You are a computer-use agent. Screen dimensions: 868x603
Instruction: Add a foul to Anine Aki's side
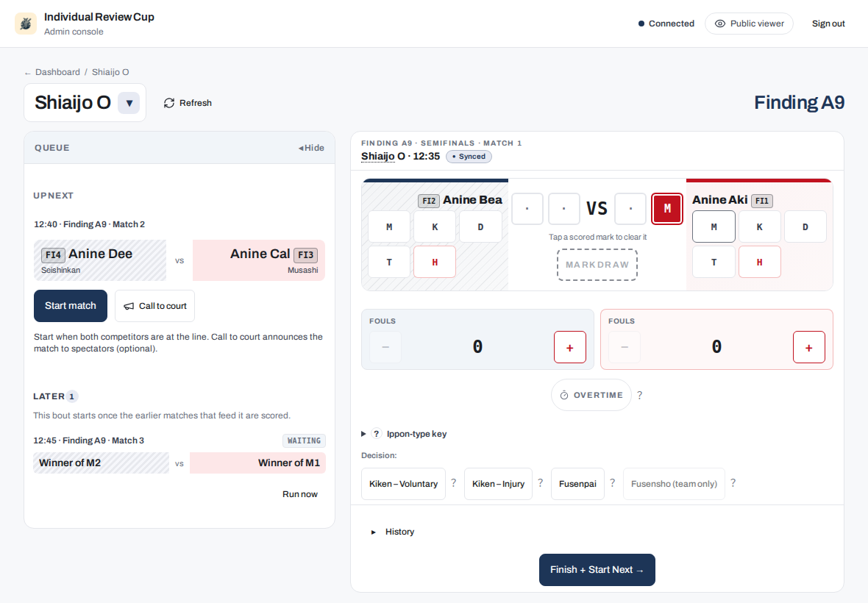pyautogui.click(x=809, y=347)
